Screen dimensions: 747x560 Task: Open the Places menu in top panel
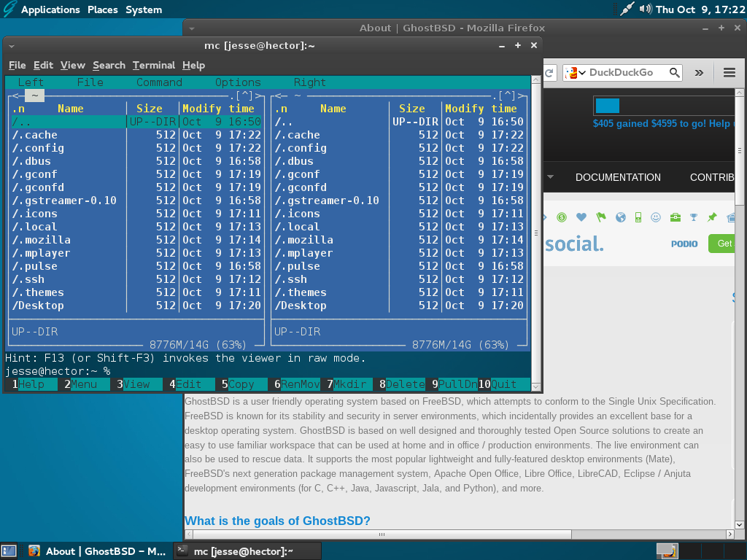[x=102, y=9]
